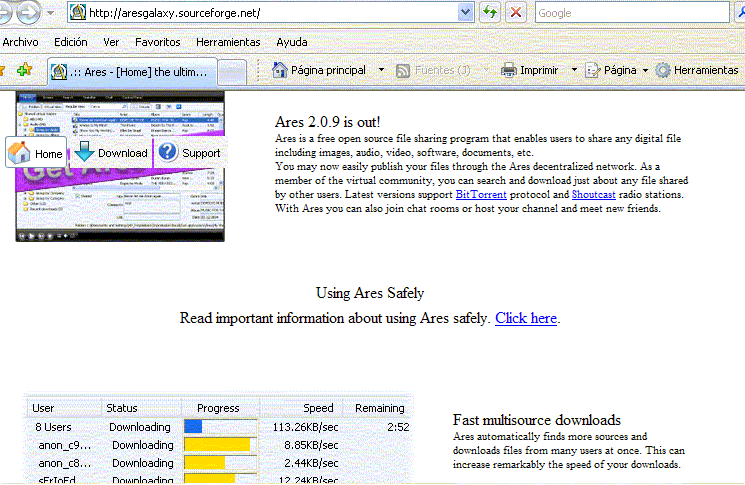Click the Ares site icon in address bar
The height and width of the screenshot is (485, 745).
coord(77,12)
